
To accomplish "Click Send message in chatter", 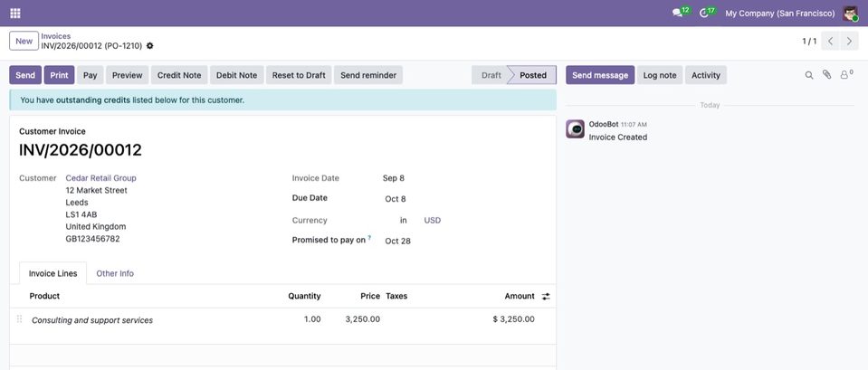I will [x=600, y=75].
